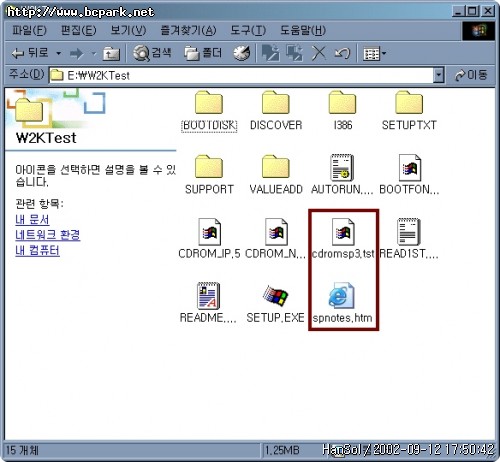Select the I386 folder
The width and height of the screenshot is (500, 462).
343,111
